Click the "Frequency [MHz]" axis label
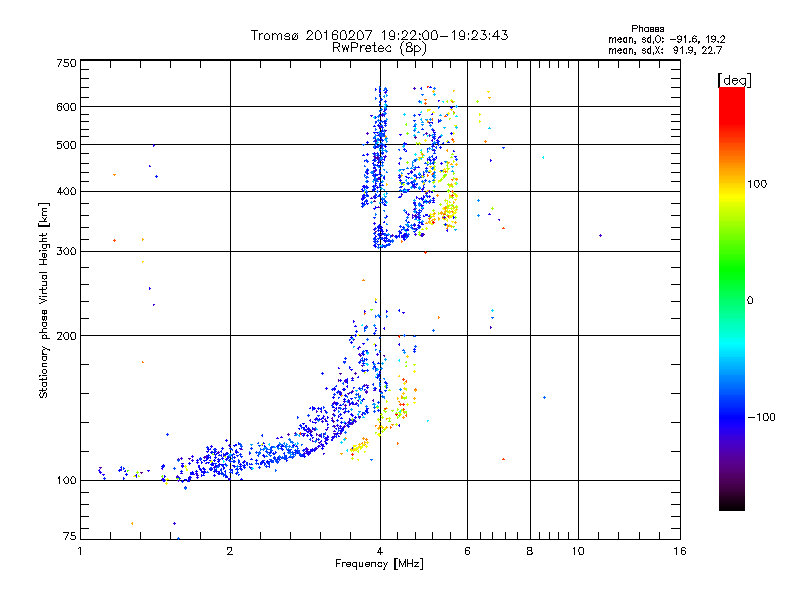The height and width of the screenshot is (600, 800). tap(379, 564)
